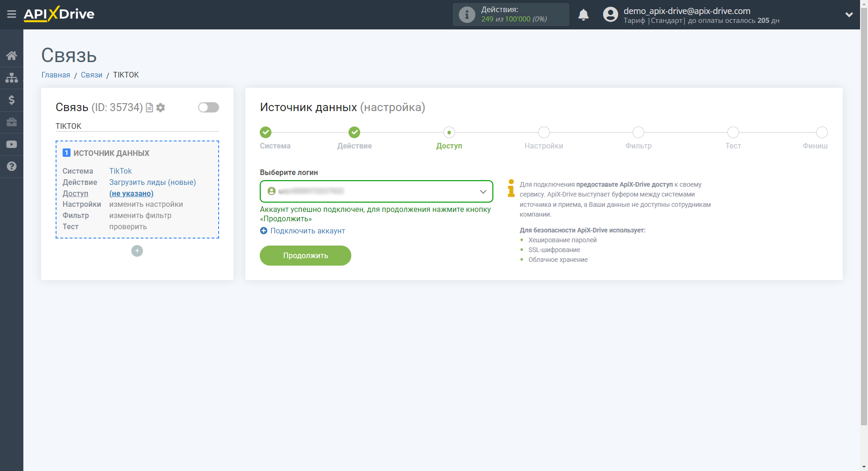Viewport: 868px width, 471px height.
Task: Toggle the connection on/off switch
Action: [x=208, y=107]
